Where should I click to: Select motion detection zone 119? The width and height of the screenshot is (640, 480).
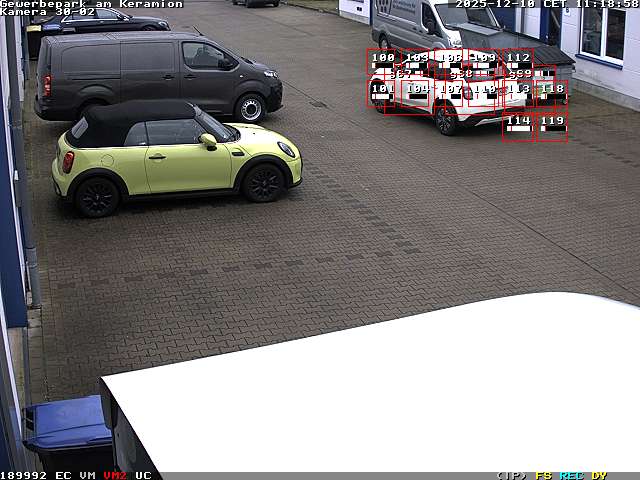pyautogui.click(x=552, y=125)
